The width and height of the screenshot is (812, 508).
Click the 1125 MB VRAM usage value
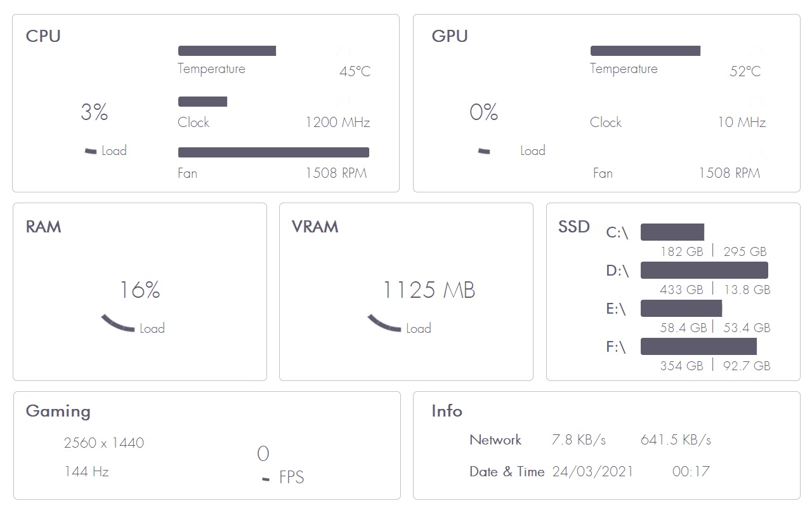tap(429, 290)
